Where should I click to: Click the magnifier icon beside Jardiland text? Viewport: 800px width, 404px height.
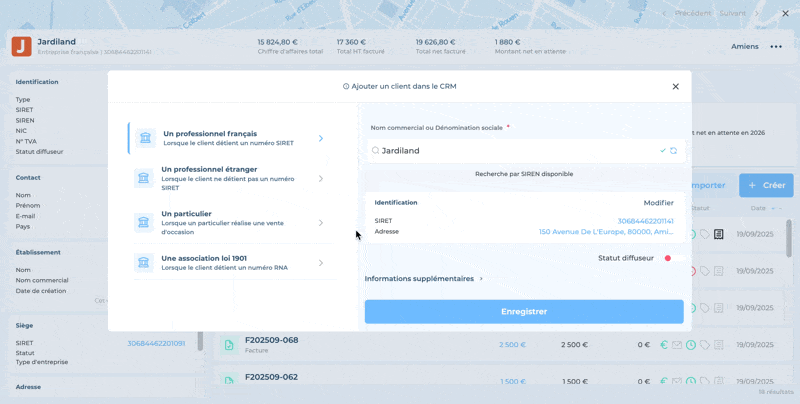(x=376, y=150)
